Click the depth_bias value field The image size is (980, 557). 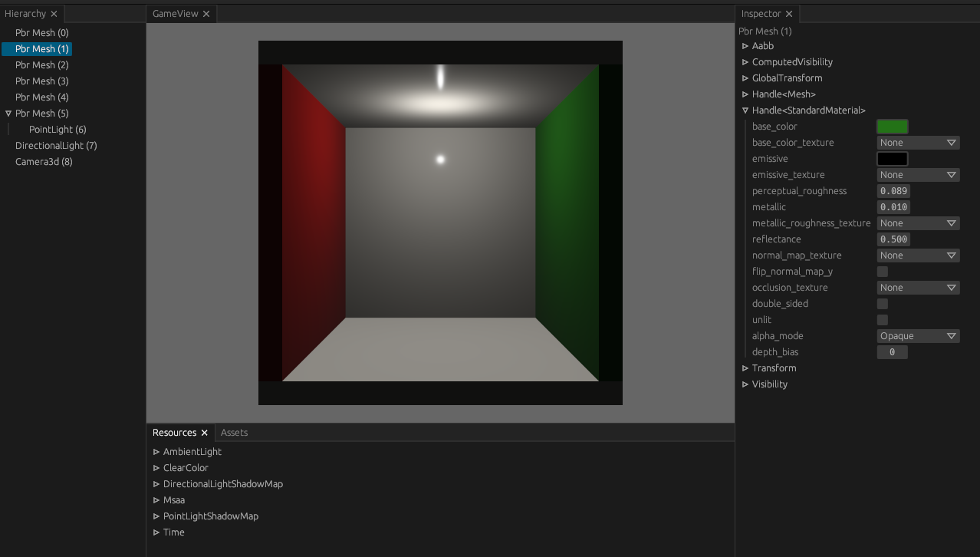point(893,352)
